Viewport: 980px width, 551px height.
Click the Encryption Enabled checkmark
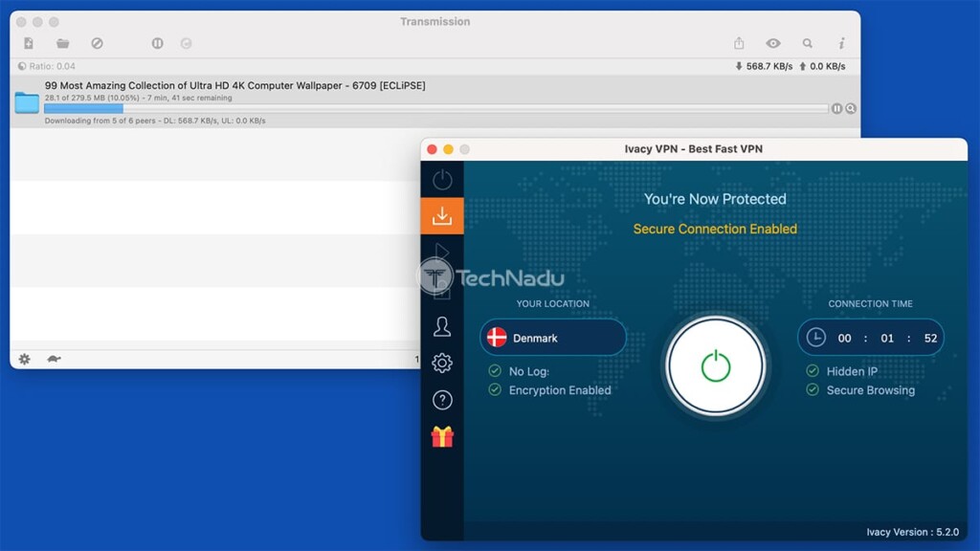[495, 390]
